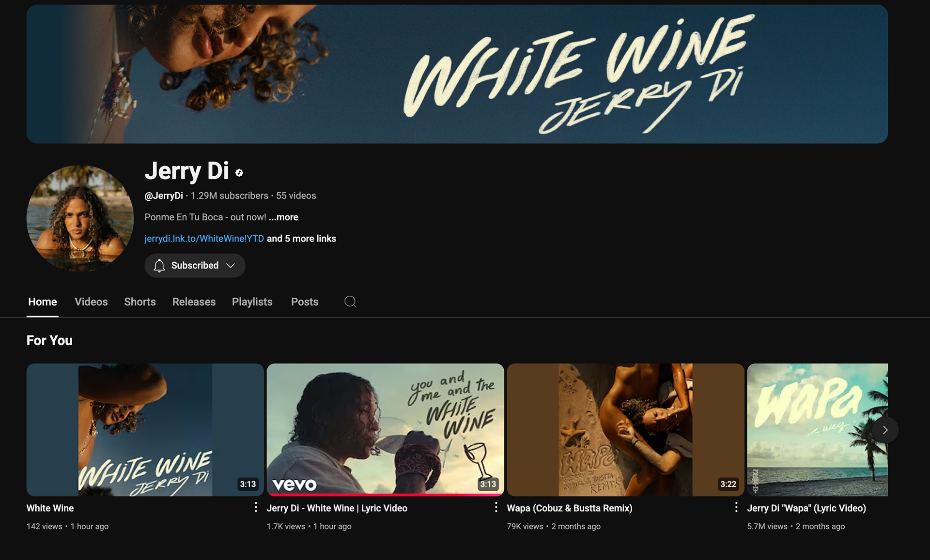Screen dimensions: 930x560
Task: Play the White Wine audio thumbnail
Action: pos(145,430)
